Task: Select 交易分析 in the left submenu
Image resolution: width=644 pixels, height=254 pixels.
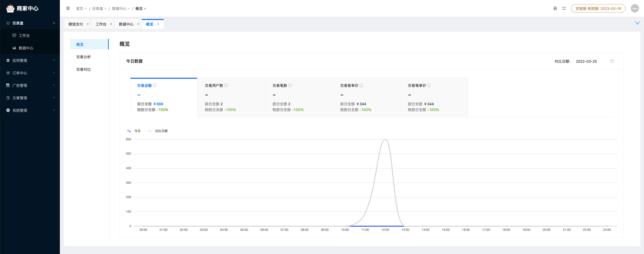Action: pyautogui.click(x=89, y=57)
